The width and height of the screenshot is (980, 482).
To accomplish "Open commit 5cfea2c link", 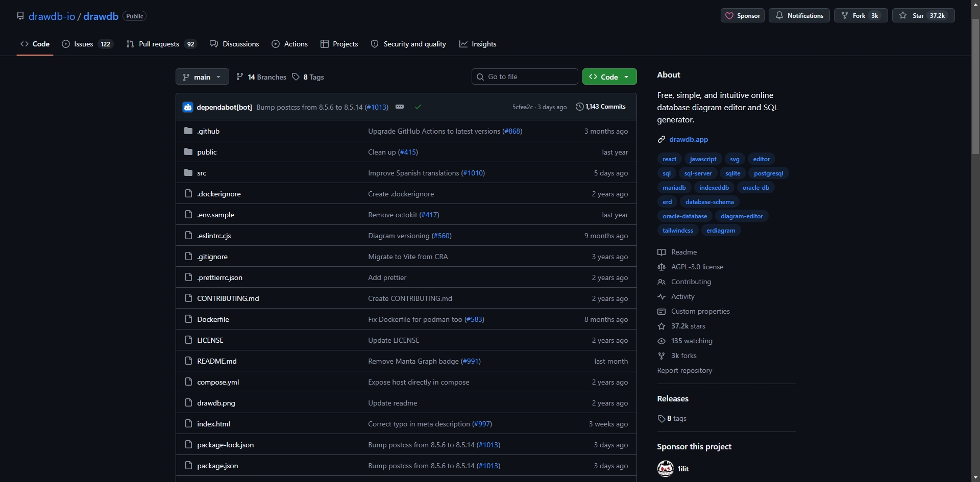I will tap(522, 107).
